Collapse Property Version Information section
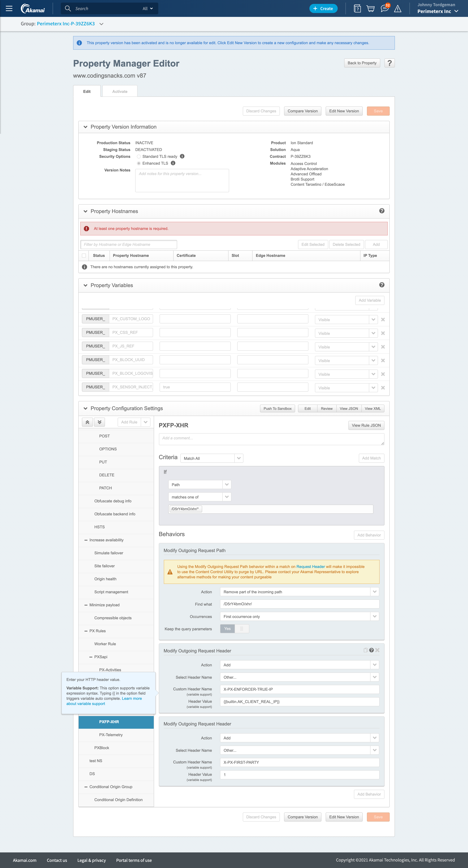This screenshot has width=468, height=868. [86, 127]
